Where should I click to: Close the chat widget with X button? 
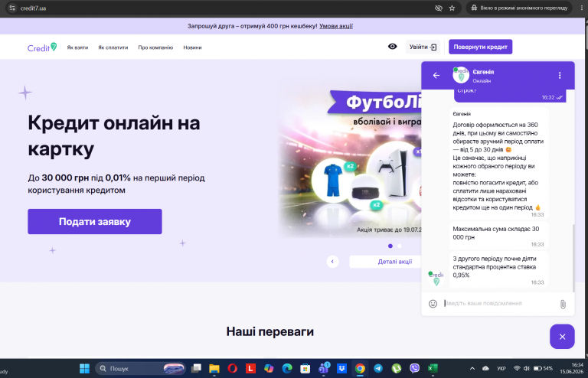562,337
